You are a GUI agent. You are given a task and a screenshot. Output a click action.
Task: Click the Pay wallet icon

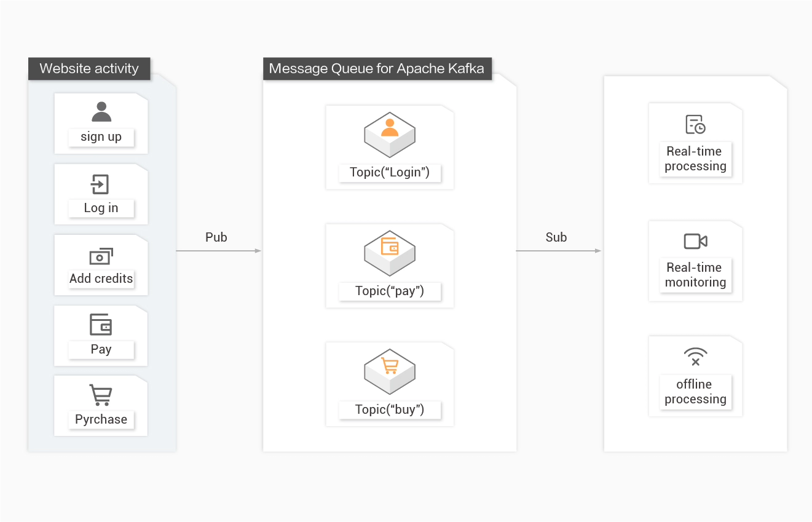[x=101, y=325]
